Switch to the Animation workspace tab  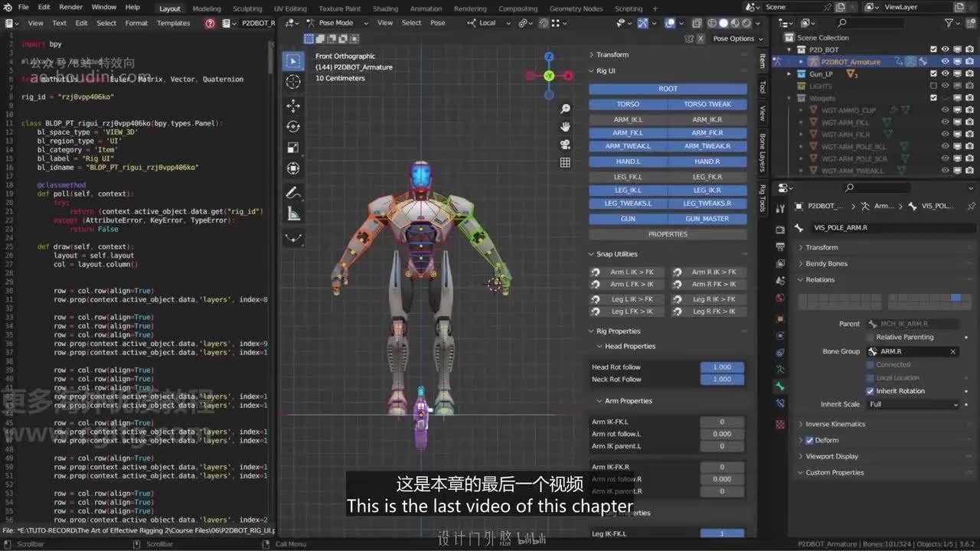[426, 8]
